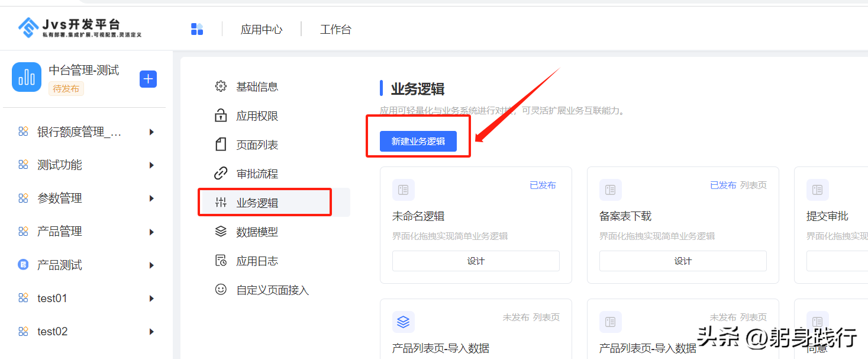This screenshot has width=868, height=359.
Task: Open the 产品列表页-导入数据 card with blue icon
Action: pos(441,348)
